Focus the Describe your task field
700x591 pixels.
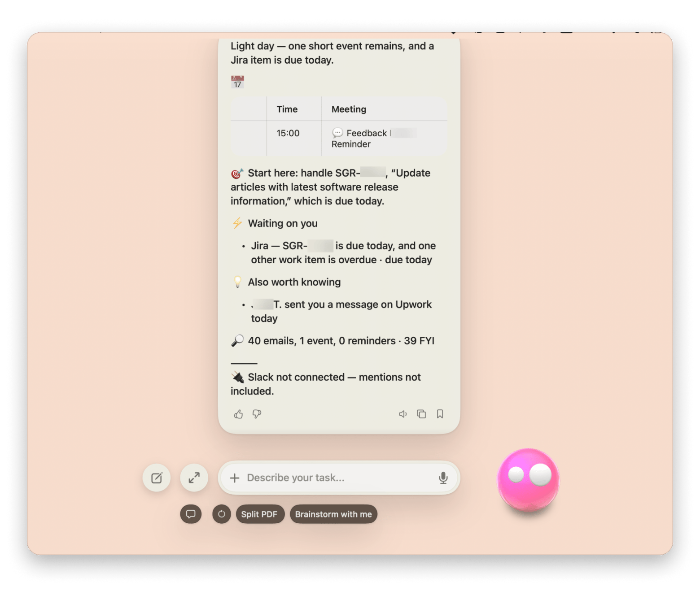pos(339,478)
